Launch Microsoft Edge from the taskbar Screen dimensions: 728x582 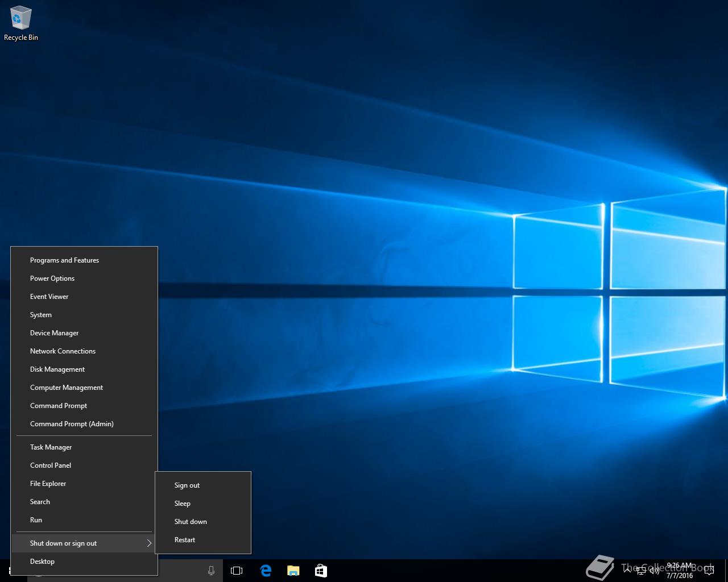tap(265, 571)
